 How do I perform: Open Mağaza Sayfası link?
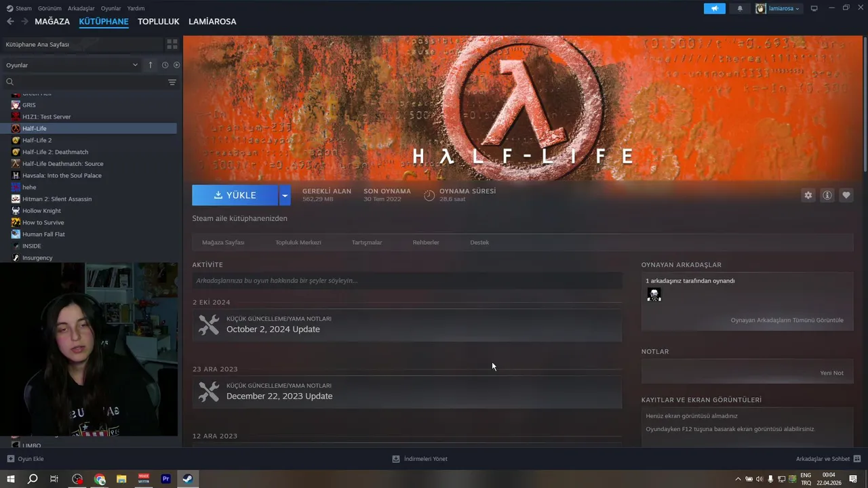tap(223, 243)
